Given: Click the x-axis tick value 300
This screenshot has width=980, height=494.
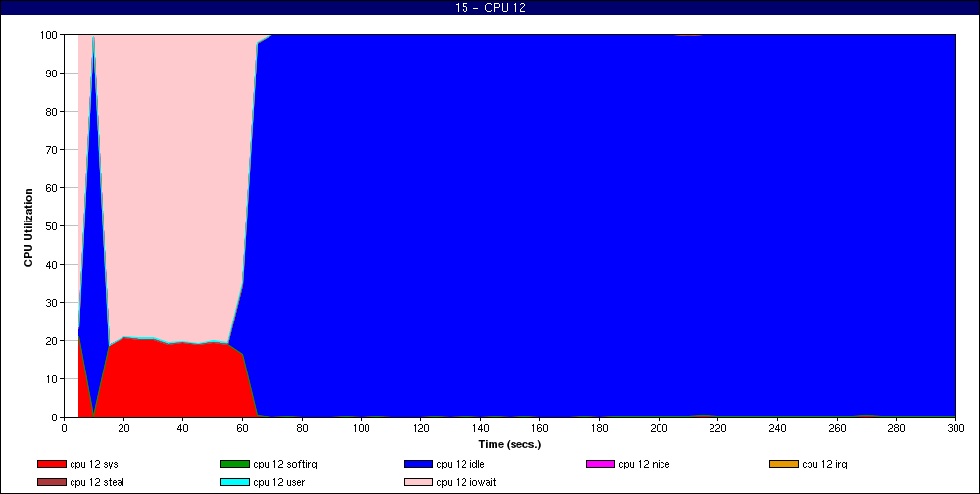Looking at the screenshot, I should [955, 429].
